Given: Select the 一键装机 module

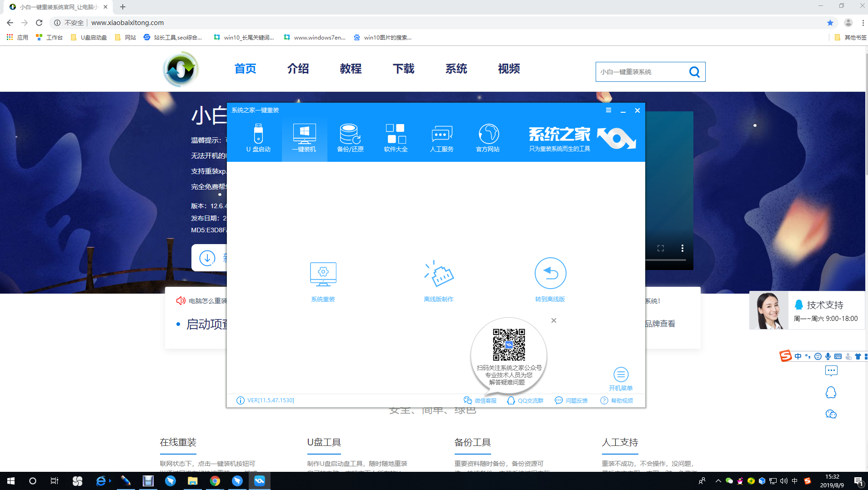Looking at the screenshot, I should point(304,139).
